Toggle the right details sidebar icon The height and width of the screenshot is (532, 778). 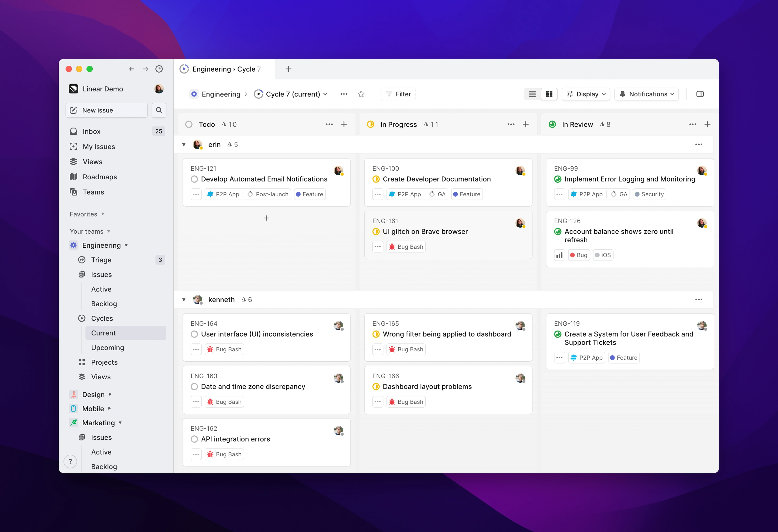700,94
